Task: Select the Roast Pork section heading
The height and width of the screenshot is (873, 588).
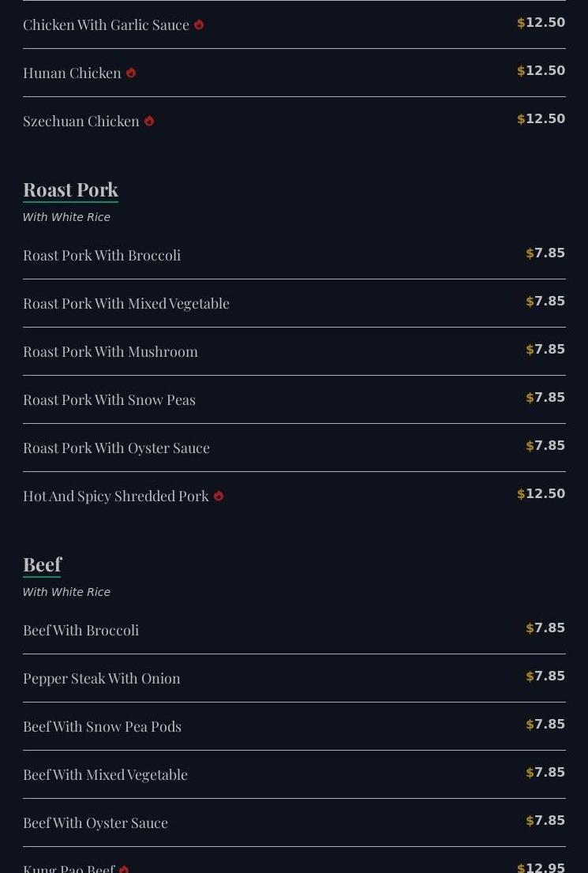Action: coord(71,190)
